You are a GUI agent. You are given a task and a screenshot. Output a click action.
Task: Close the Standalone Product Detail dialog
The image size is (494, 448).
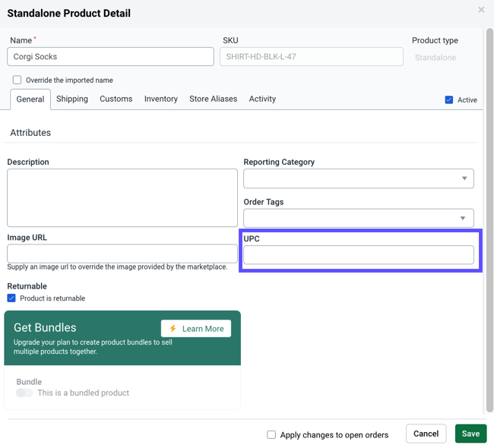pos(481,10)
